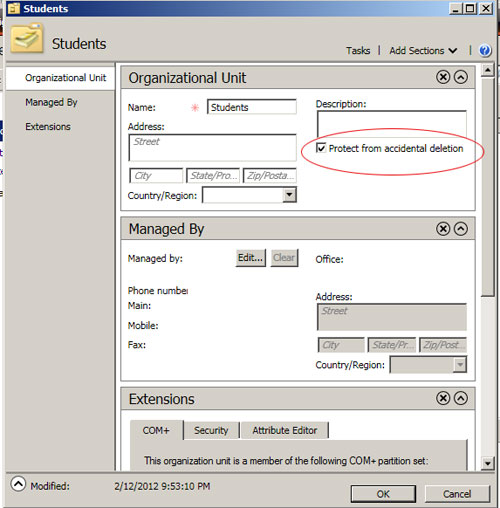Viewport: 500px width, 508px height.
Task: Click the modified date 2/12/2012 9:53:10 PM
Action: coord(162,486)
